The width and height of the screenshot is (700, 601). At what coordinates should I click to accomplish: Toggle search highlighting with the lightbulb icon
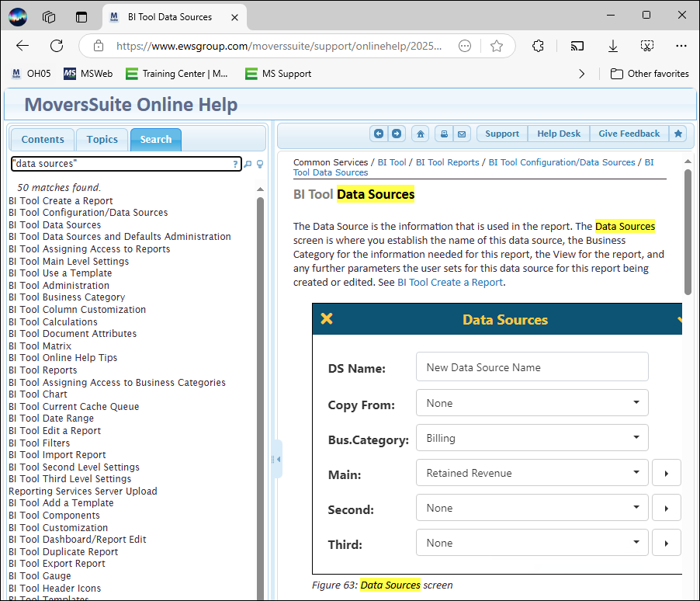coord(260,164)
